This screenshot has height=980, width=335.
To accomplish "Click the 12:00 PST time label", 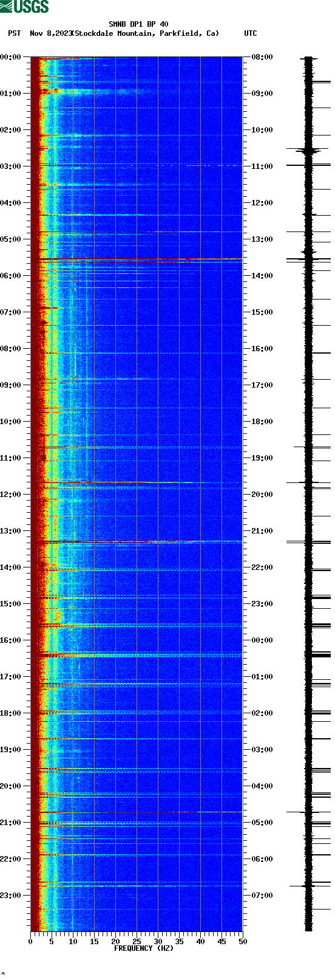I will (11, 495).
